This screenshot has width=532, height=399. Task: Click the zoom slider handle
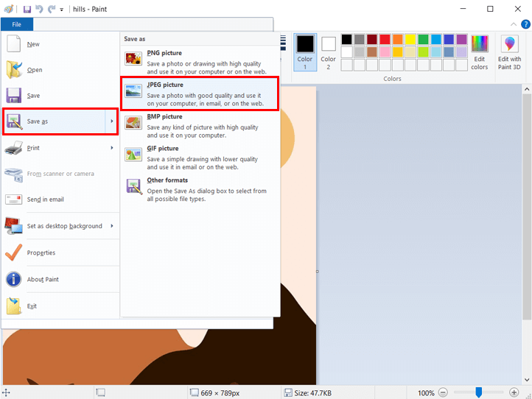pos(478,392)
